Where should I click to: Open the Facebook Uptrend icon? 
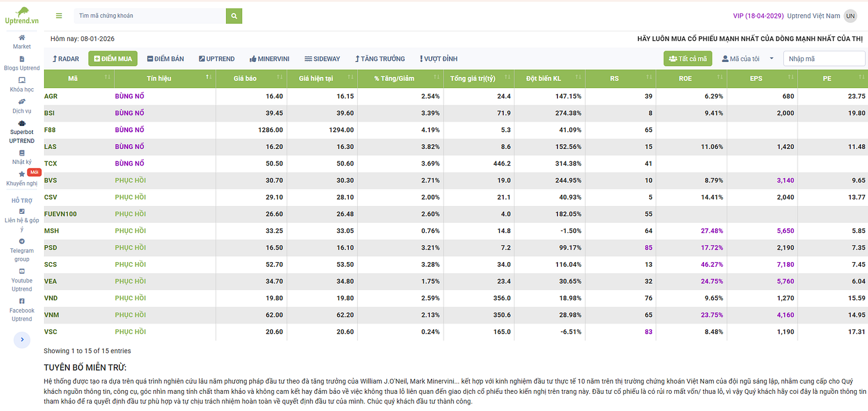click(22, 301)
